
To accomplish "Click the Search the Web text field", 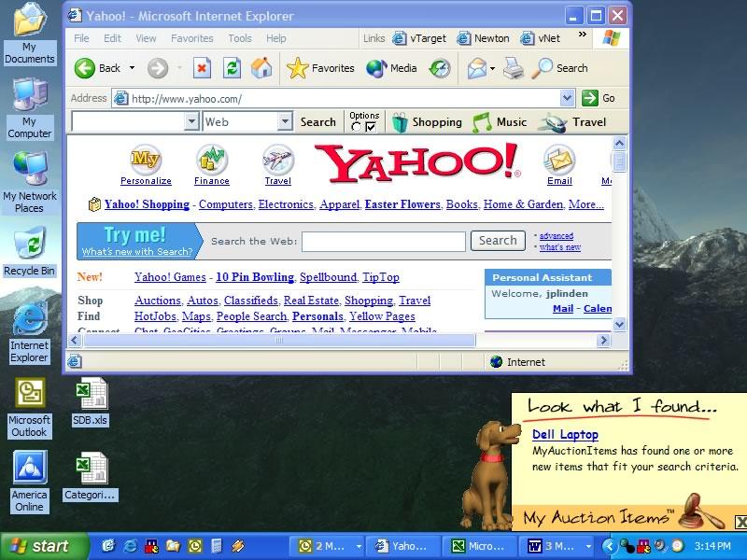I will (384, 242).
